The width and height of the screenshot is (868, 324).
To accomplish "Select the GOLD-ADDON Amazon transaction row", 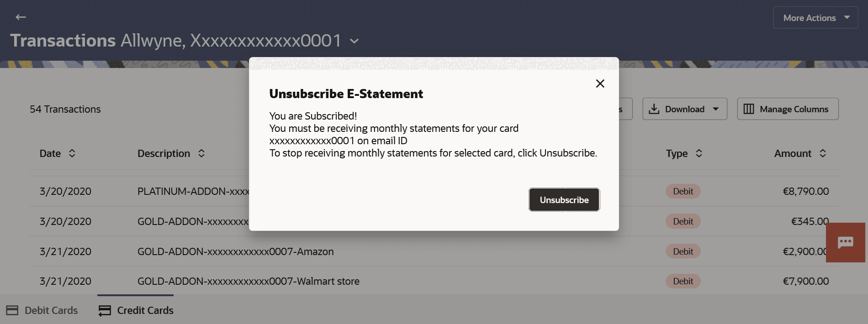I will [235, 251].
